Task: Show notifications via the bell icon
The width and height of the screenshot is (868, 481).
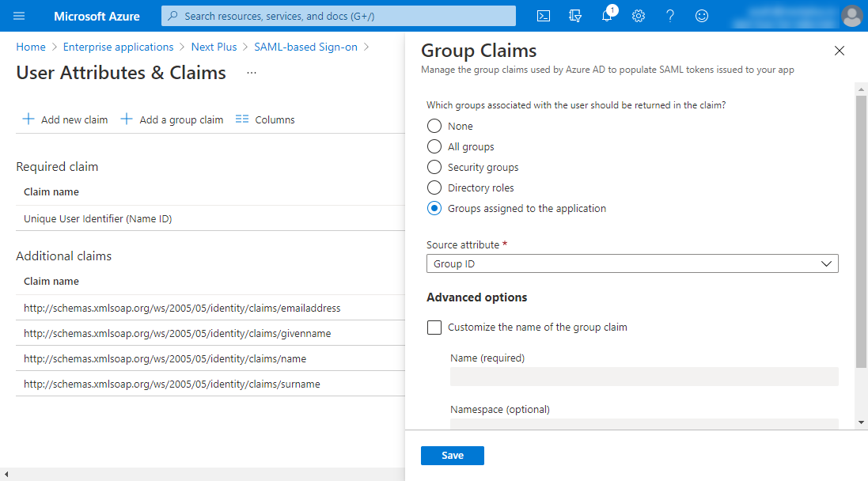Action: [x=607, y=16]
